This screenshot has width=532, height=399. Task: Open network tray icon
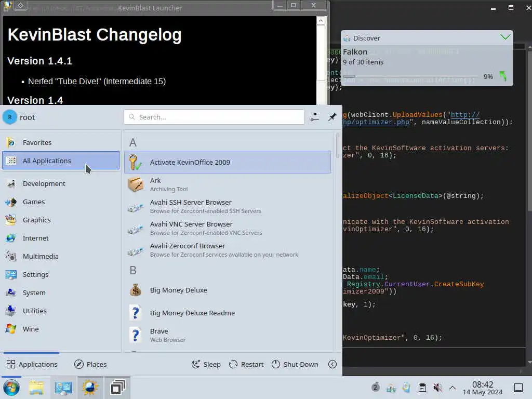[391, 388]
